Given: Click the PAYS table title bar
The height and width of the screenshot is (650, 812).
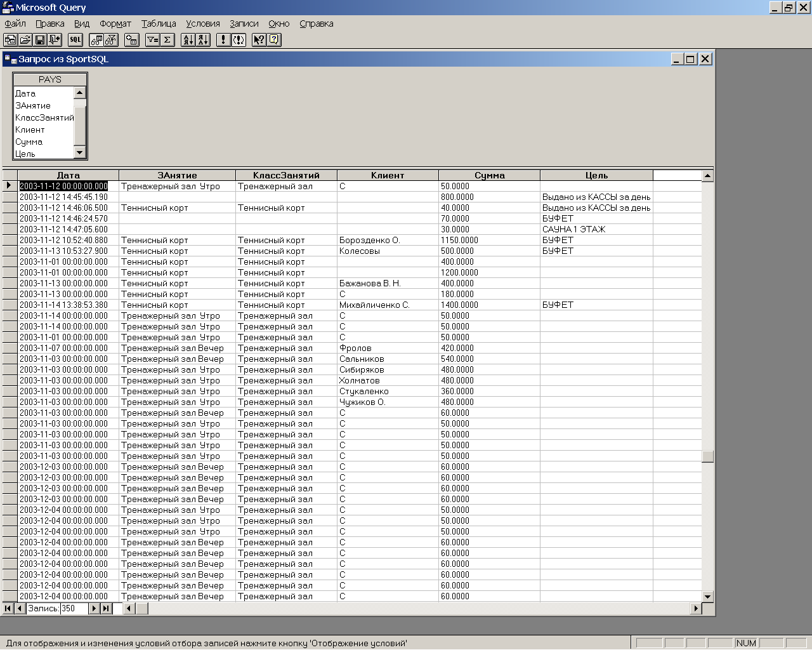Looking at the screenshot, I should tap(49, 79).
